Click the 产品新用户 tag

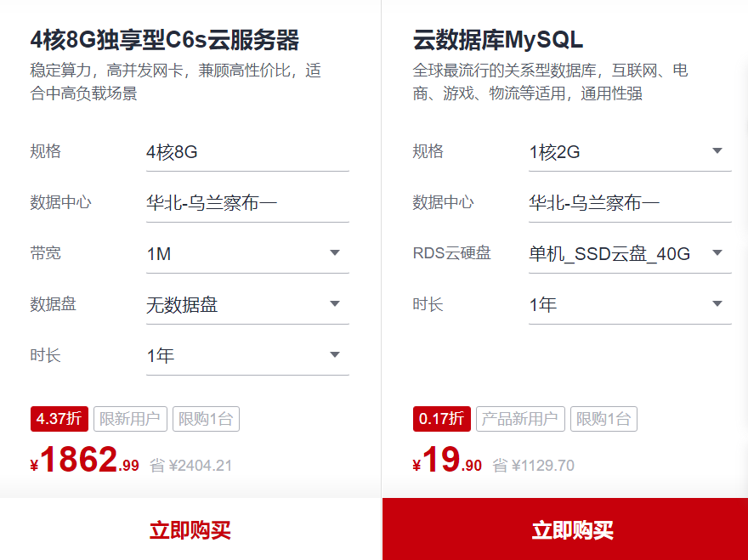(x=519, y=419)
